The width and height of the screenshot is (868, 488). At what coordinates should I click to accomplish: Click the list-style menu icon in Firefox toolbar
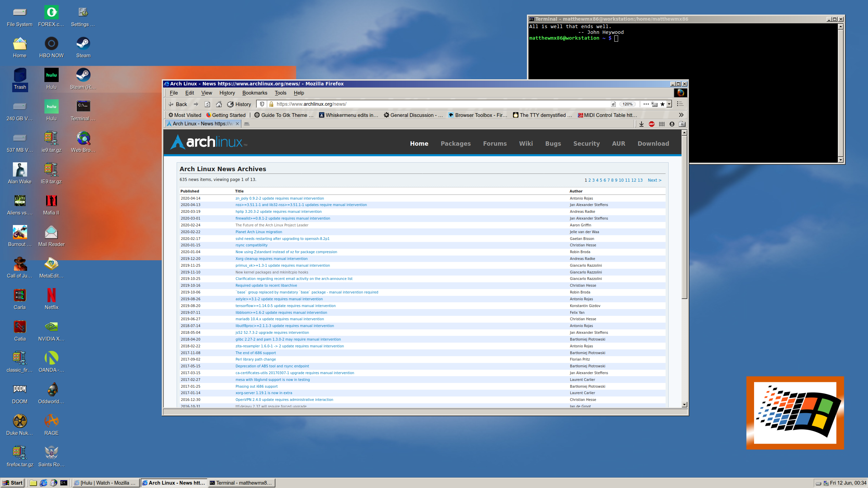click(680, 104)
